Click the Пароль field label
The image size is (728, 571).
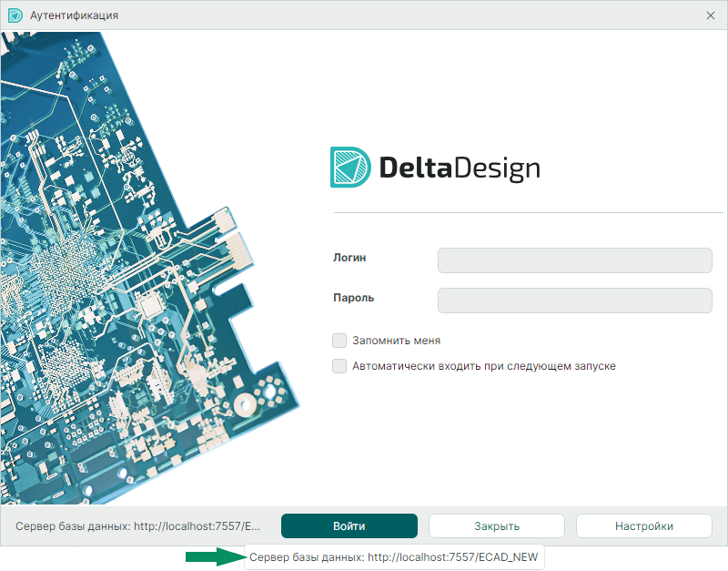tap(354, 298)
